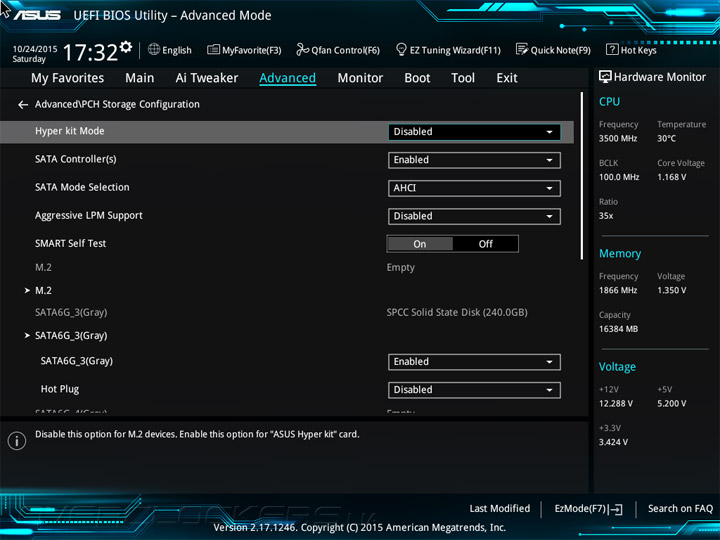
Task: Click the Core Voltage 1.168 V value
Action: pos(671,177)
